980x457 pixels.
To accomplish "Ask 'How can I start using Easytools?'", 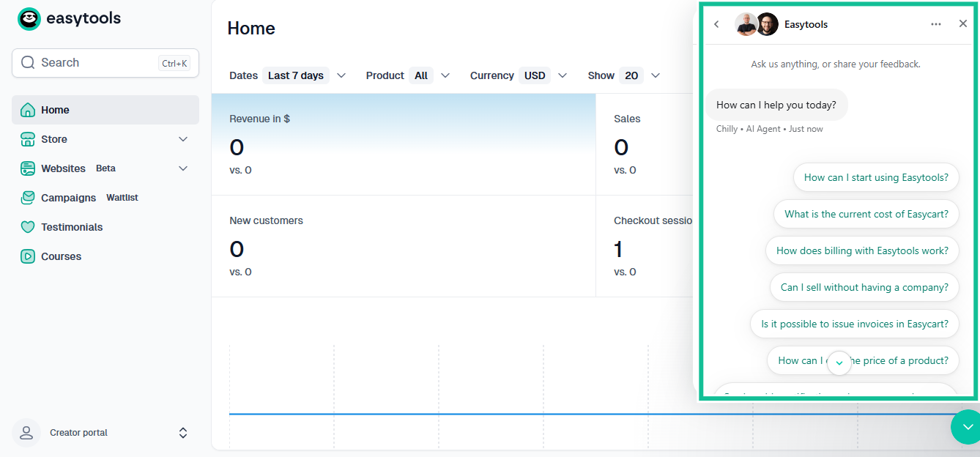I will (x=875, y=177).
